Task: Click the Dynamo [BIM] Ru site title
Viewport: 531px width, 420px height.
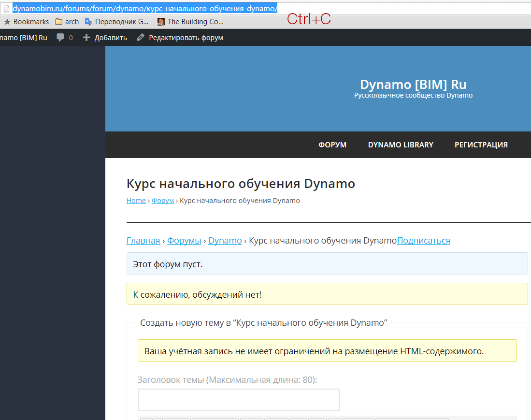Action: (413, 85)
